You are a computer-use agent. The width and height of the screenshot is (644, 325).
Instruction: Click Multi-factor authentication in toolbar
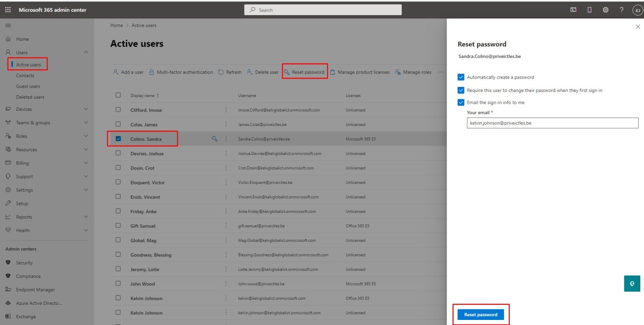click(x=181, y=72)
